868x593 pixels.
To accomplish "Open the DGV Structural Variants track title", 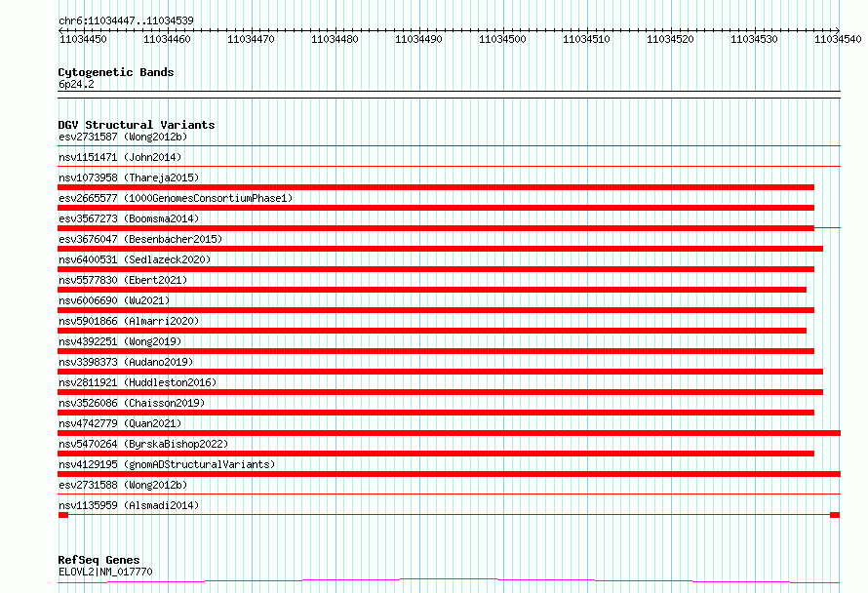I will tap(137, 125).
